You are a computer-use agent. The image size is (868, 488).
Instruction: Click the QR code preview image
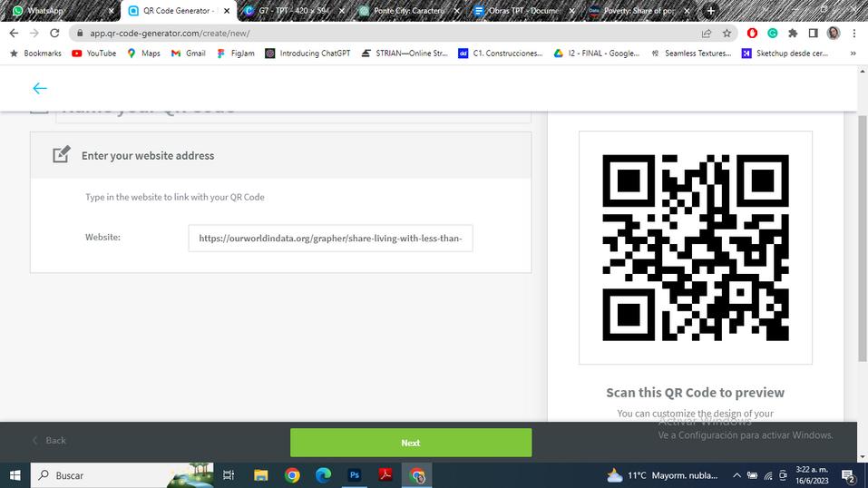(696, 248)
